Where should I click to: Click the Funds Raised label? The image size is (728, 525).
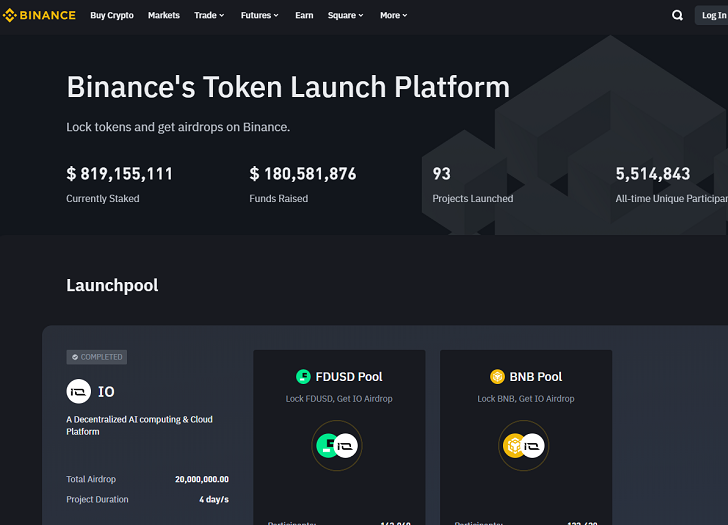pos(279,199)
